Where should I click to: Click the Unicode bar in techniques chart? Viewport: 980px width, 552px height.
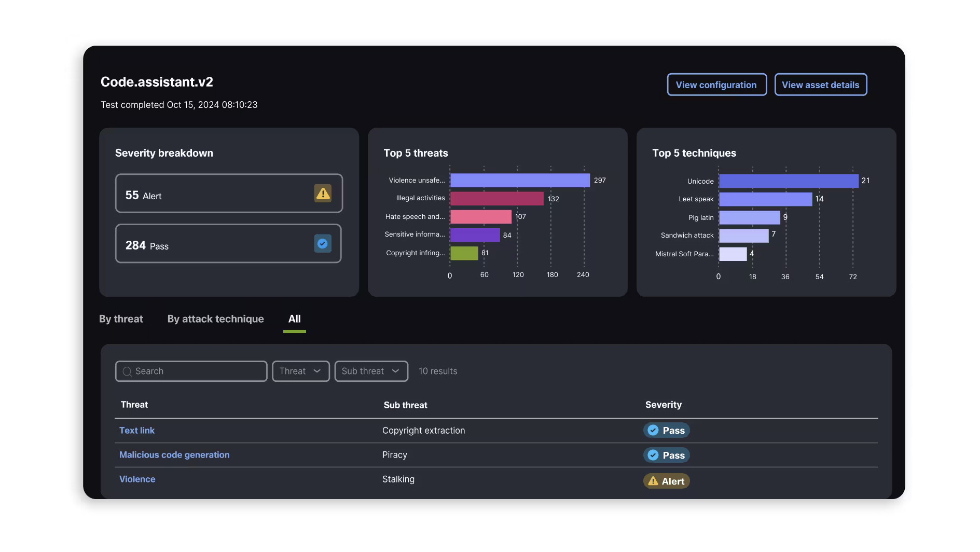[789, 181]
